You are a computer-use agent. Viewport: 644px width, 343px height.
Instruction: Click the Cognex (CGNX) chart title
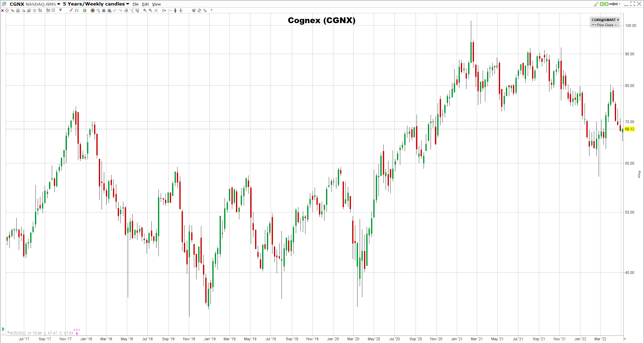pos(321,20)
